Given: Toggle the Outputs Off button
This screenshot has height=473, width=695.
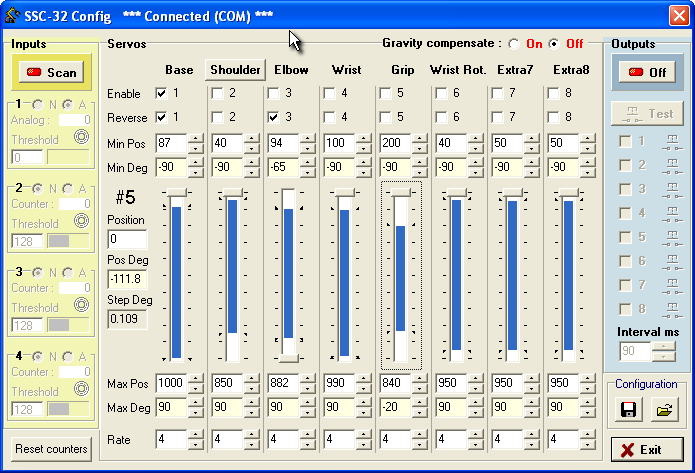Looking at the screenshot, I should click(647, 72).
